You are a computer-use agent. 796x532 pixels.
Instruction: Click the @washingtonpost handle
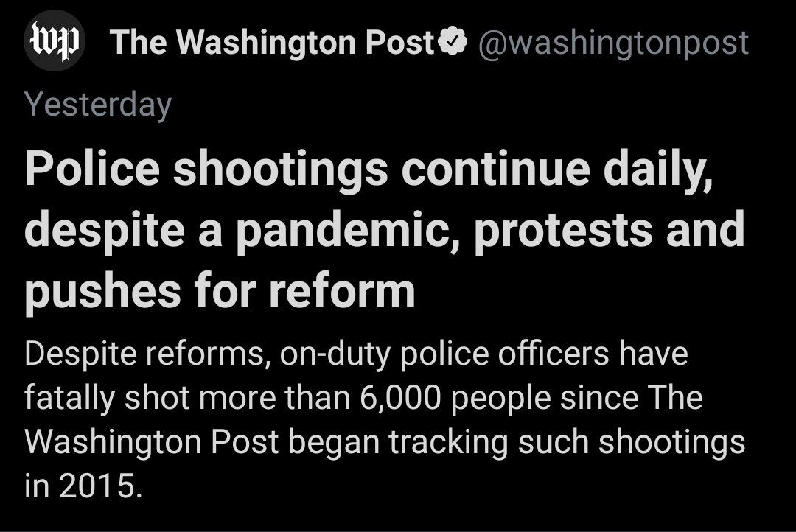tap(613, 43)
